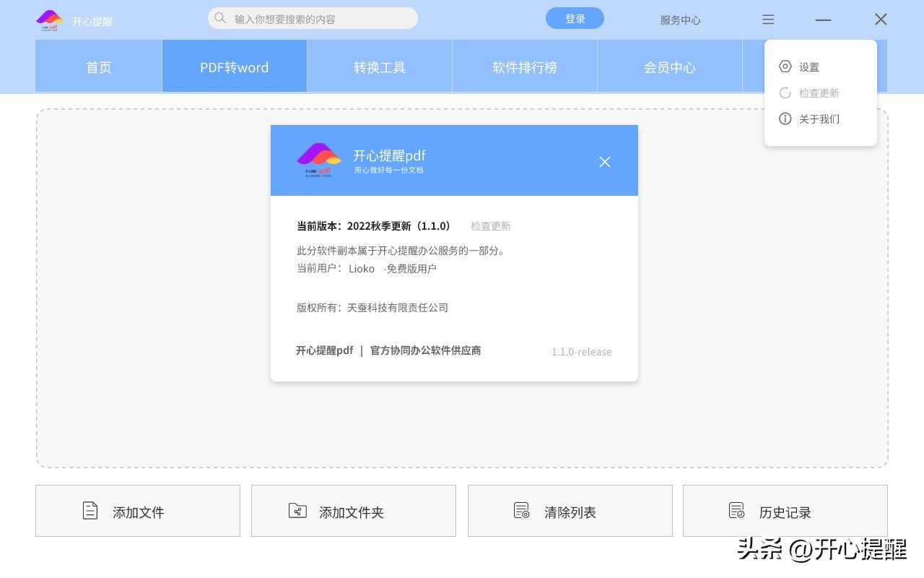
Task: Click the 添加文件夹 folder icon
Action: [x=298, y=510]
